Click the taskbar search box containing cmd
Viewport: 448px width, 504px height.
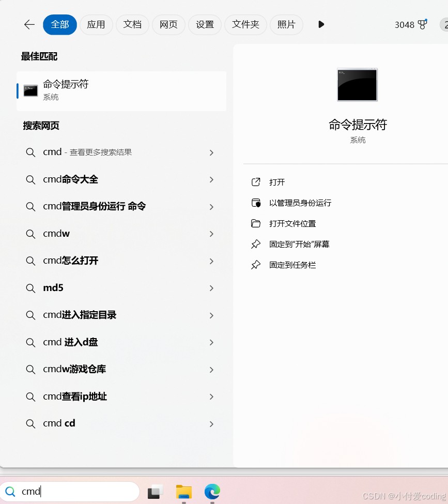click(x=70, y=492)
